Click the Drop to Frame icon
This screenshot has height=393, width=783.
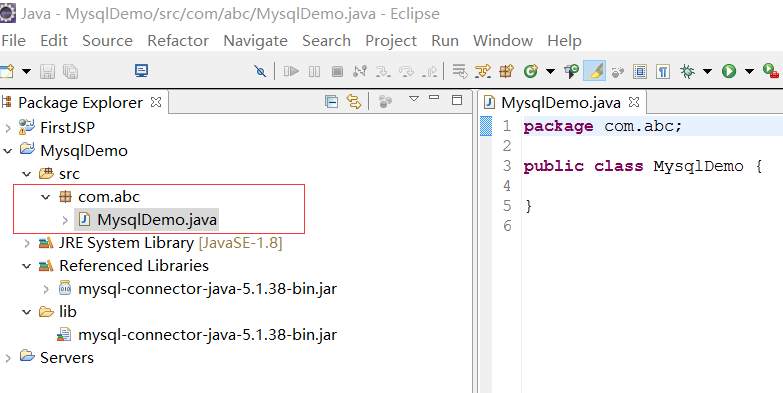click(x=459, y=71)
